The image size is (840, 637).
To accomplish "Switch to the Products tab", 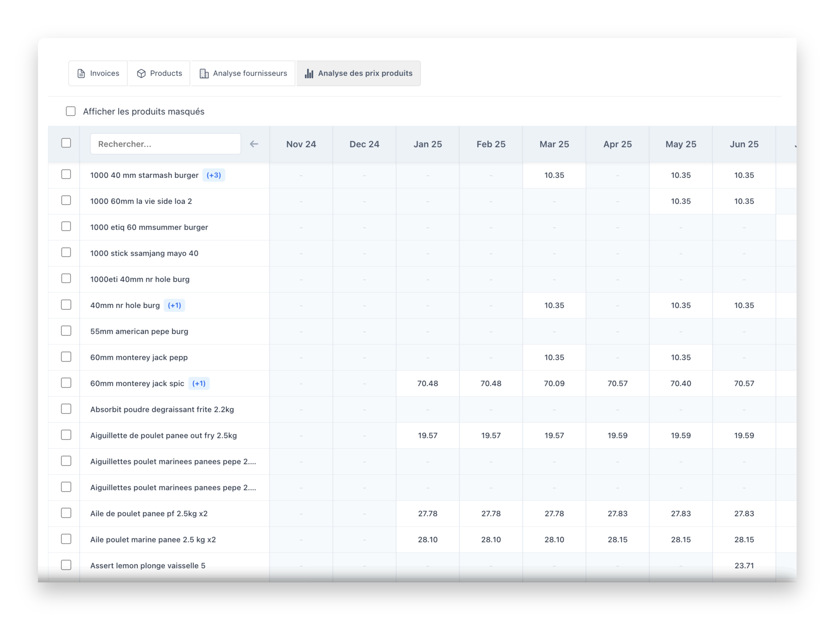I will click(159, 73).
